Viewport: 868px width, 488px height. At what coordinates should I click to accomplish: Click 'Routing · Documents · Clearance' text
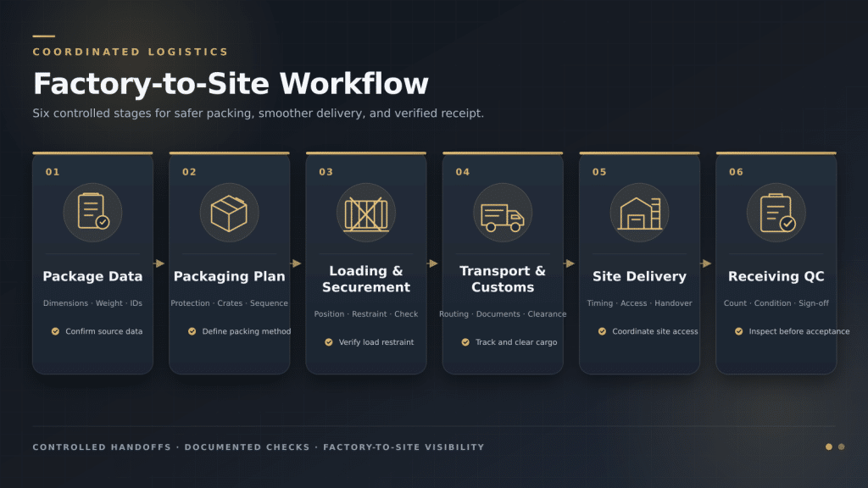[x=503, y=314]
